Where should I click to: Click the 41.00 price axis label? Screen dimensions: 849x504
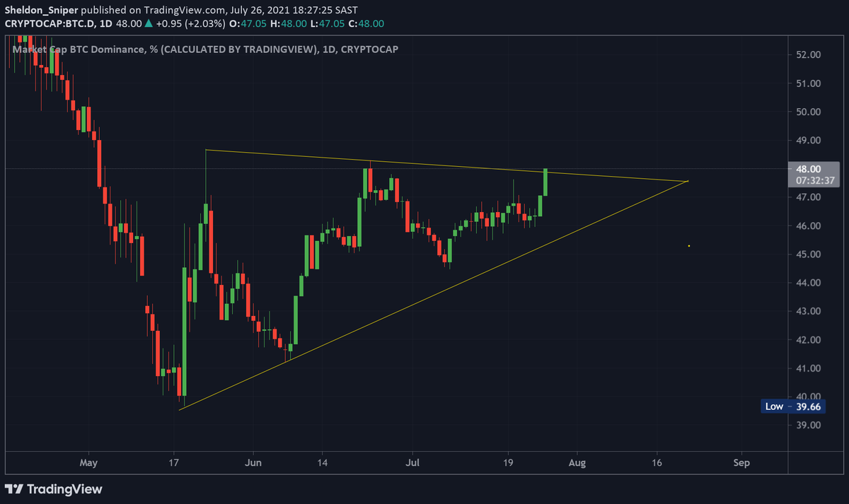[809, 368]
